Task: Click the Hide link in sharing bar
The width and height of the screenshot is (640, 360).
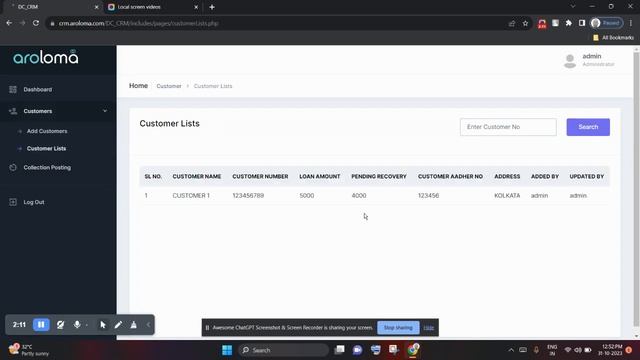Action: pos(429,328)
